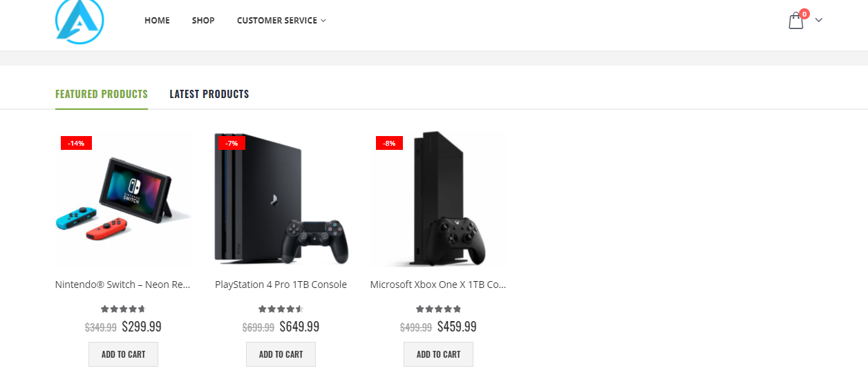Click the blue triangle site logo
This screenshot has height=375, width=868.
point(79,21)
